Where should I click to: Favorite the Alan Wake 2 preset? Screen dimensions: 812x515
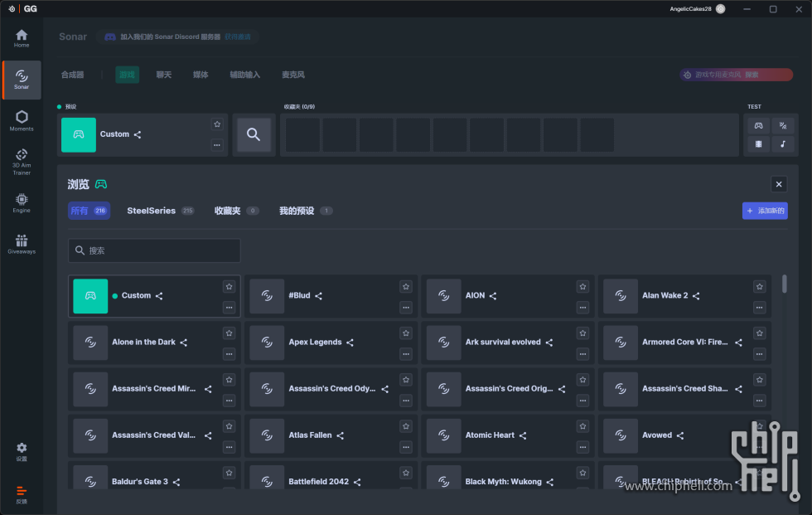click(759, 286)
